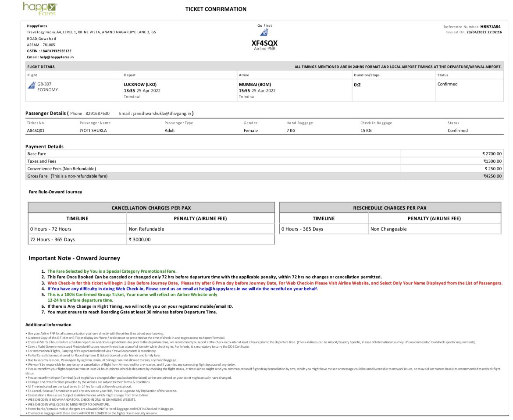Click the Convenience Fees amount ₹ 250.00
513x420 pixels.
pyautogui.click(x=493, y=169)
